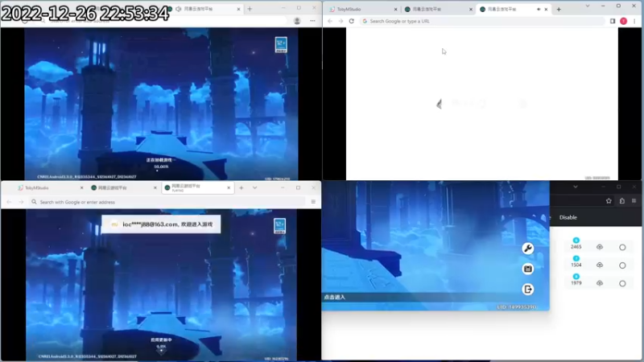The image size is (644, 362).
Task: Click the welcome login banner ioc****j88@163.com
Action: (x=161, y=224)
